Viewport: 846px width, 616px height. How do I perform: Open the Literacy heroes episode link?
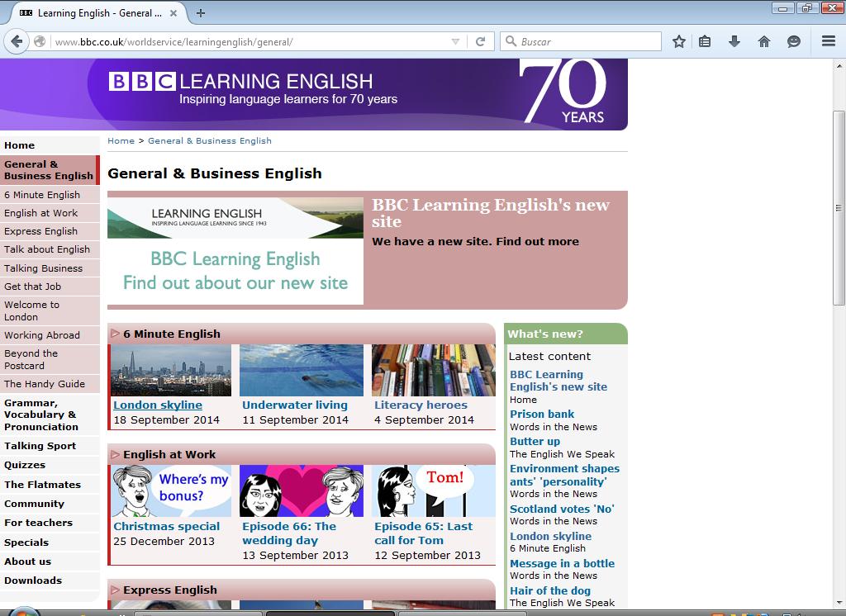click(x=421, y=405)
